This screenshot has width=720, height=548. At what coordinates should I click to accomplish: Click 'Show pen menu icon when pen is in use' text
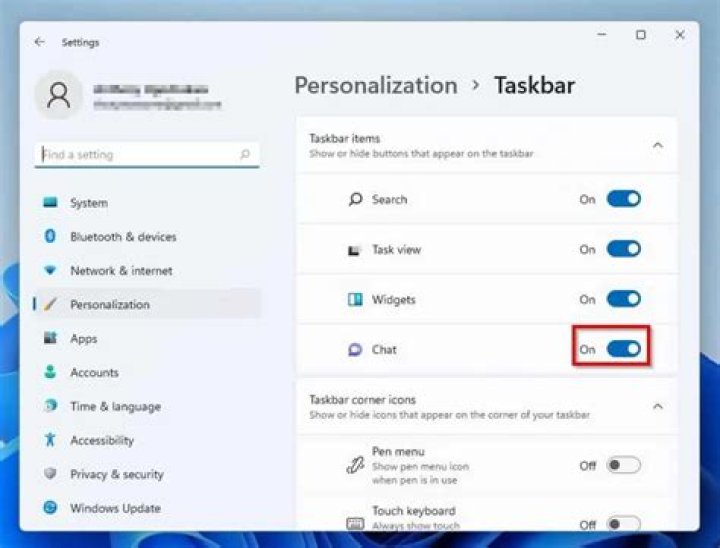point(420,473)
